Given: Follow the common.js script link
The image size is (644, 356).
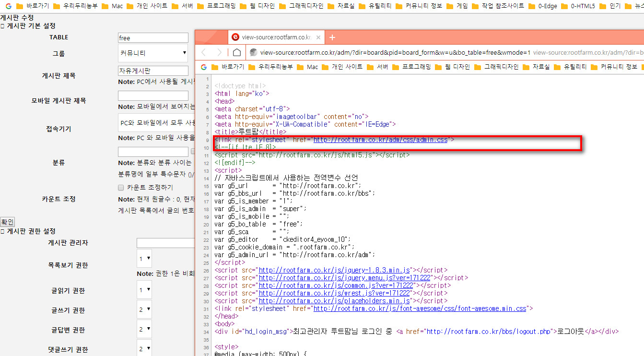Looking at the screenshot, I should pyautogui.click(x=336, y=285).
